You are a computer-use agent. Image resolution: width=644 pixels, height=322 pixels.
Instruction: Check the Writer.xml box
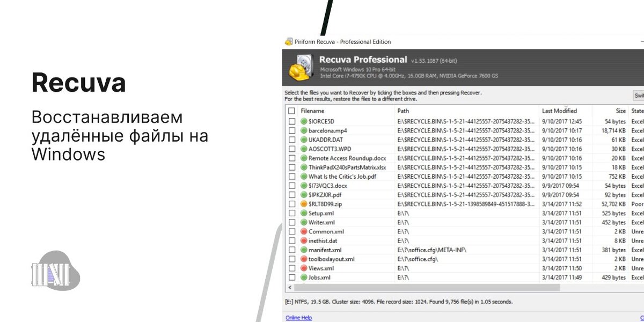pos(291,222)
